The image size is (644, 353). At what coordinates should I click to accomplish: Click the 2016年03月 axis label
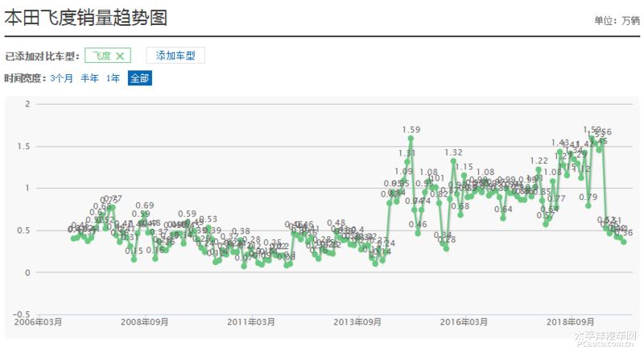tap(464, 322)
